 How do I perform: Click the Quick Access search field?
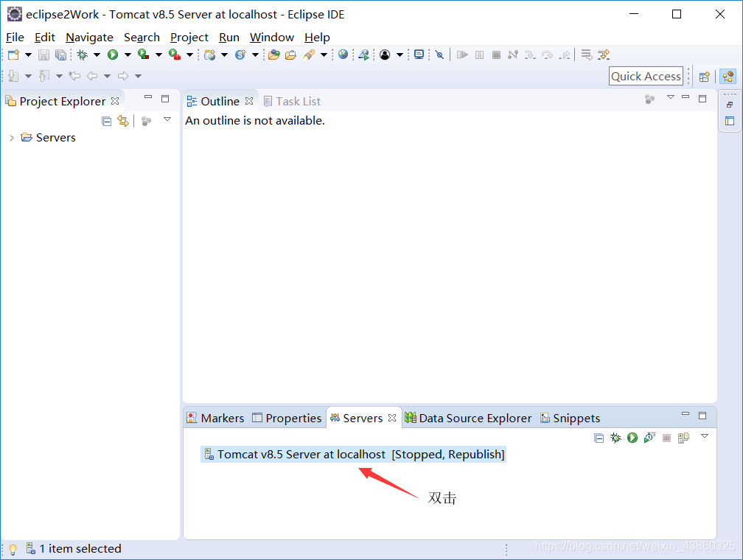pyautogui.click(x=646, y=77)
